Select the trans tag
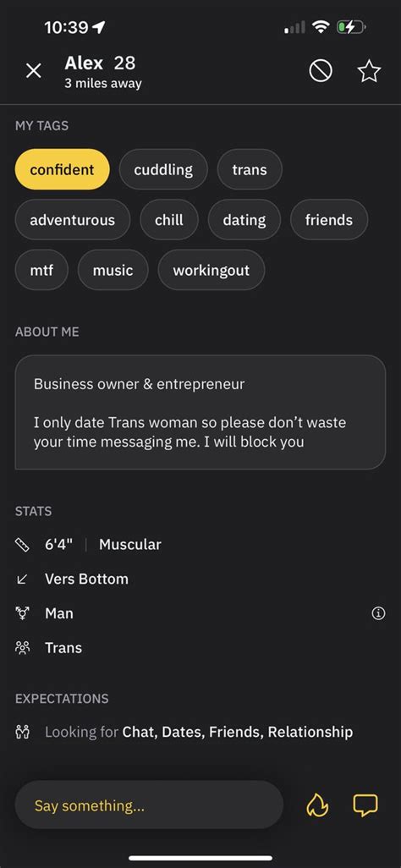Image resolution: width=401 pixels, height=868 pixels. point(250,169)
